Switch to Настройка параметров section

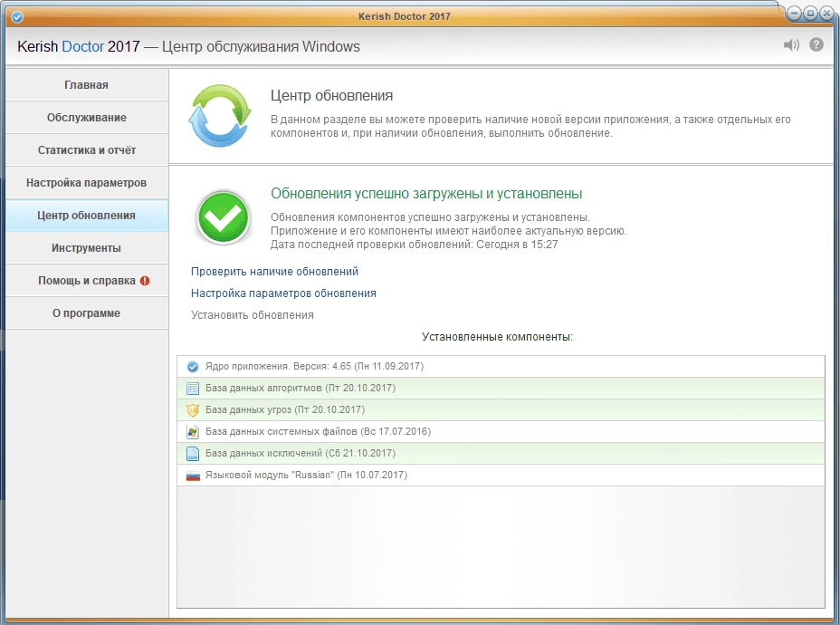87,183
